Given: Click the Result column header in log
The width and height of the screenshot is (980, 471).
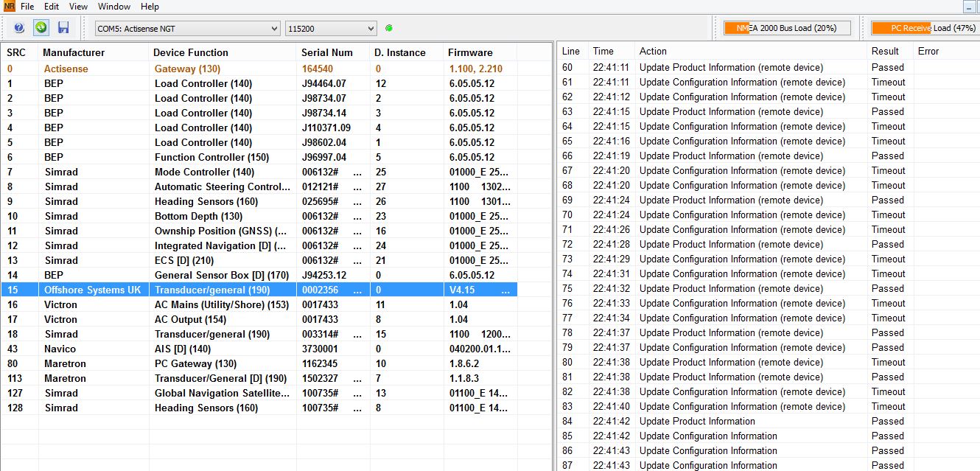Looking at the screenshot, I should pos(885,51).
